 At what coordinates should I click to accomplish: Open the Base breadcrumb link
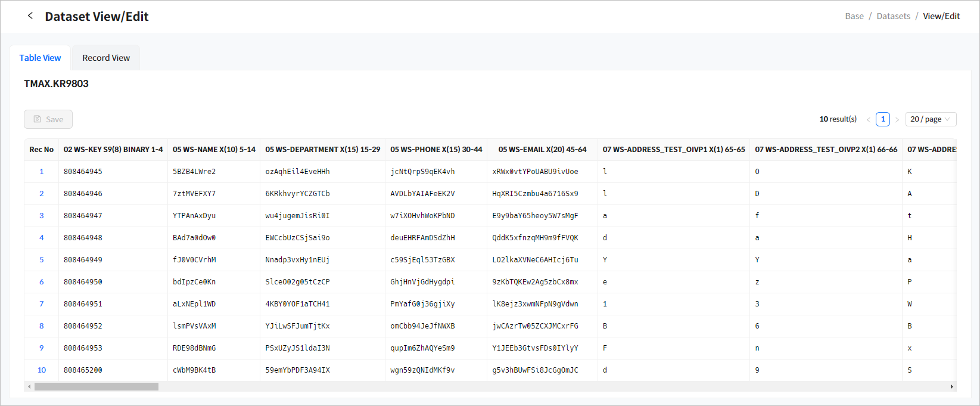coord(854,16)
